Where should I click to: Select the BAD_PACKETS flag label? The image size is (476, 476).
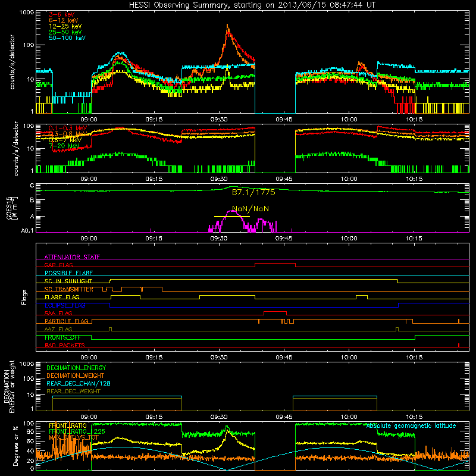click(65, 346)
